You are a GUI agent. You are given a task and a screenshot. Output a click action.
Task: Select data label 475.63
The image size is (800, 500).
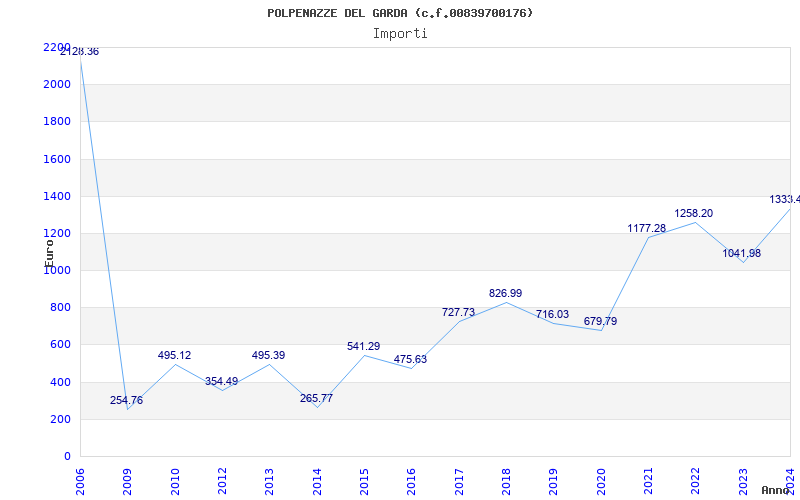pyautogui.click(x=410, y=360)
